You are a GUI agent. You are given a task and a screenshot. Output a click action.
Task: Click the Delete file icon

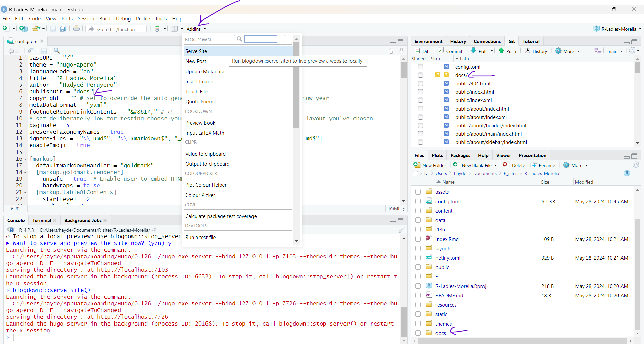pos(505,165)
